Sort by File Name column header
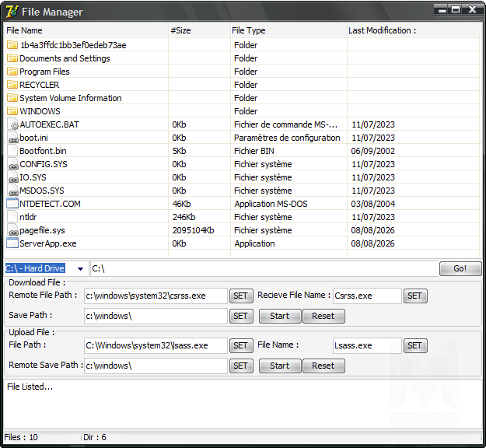This screenshot has height=448, width=486. tap(86, 30)
